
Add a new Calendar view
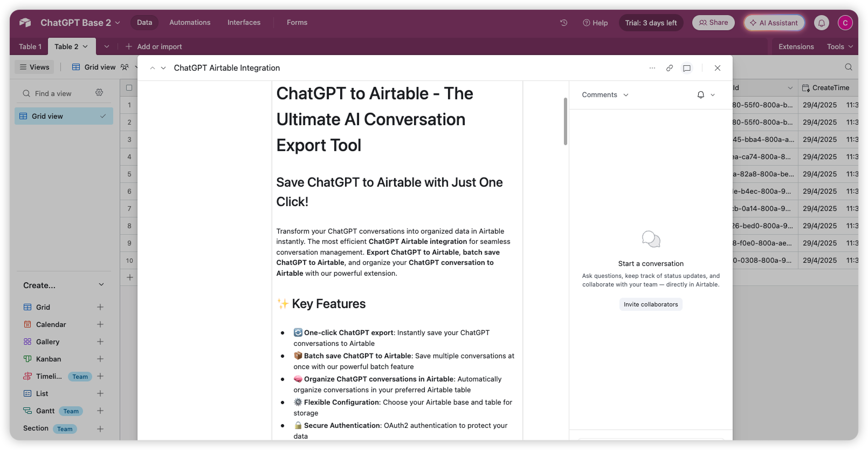tap(100, 324)
